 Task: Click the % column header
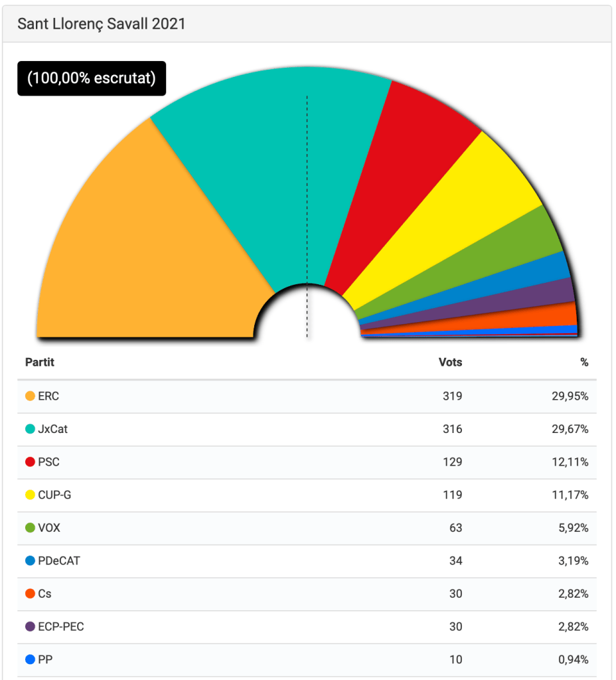(x=584, y=362)
